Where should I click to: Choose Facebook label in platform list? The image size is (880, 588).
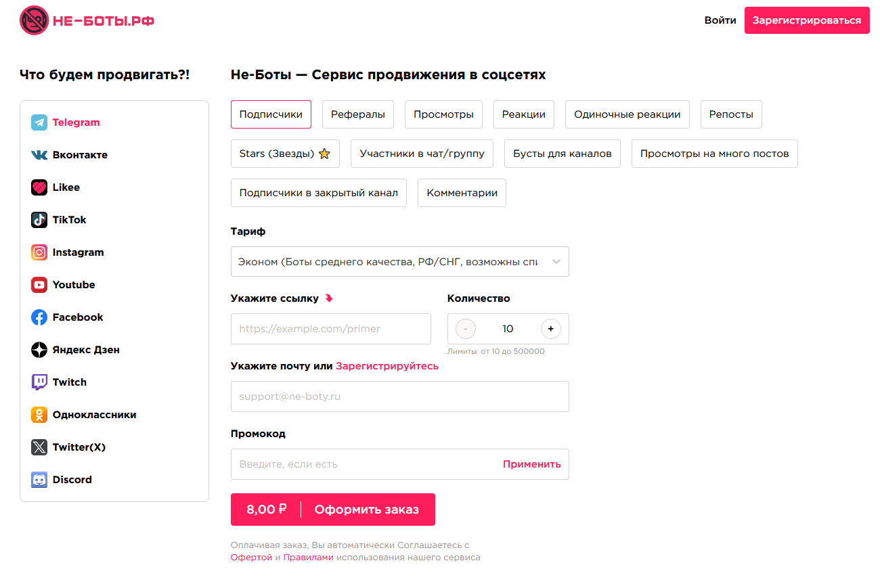click(x=78, y=317)
